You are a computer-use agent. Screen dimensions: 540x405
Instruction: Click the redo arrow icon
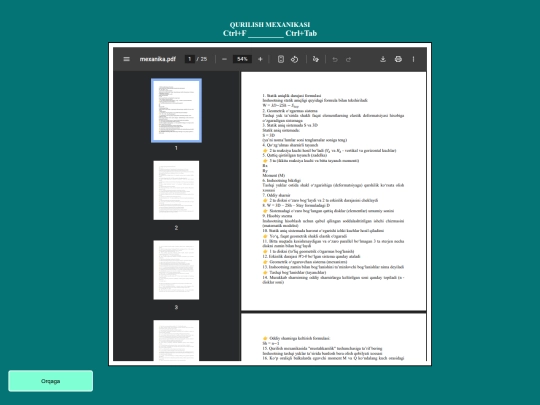point(349,59)
